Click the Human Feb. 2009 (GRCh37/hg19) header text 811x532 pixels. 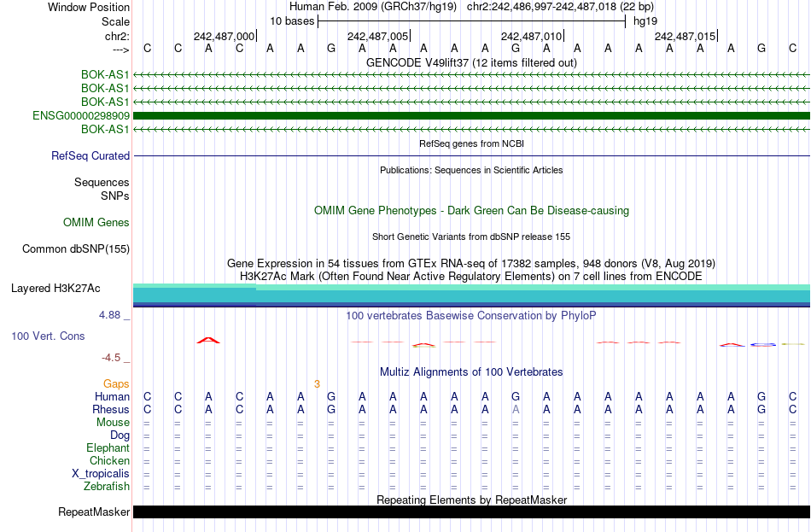tap(373, 7)
